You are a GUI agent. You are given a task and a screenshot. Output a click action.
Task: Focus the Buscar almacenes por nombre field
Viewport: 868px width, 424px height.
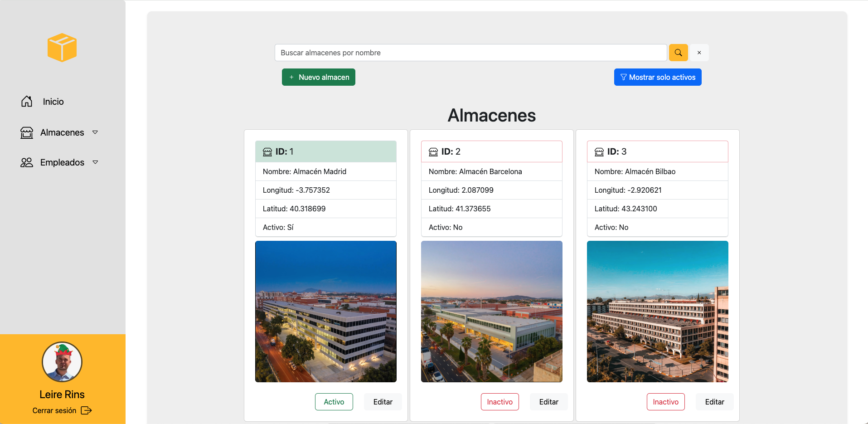(470, 53)
